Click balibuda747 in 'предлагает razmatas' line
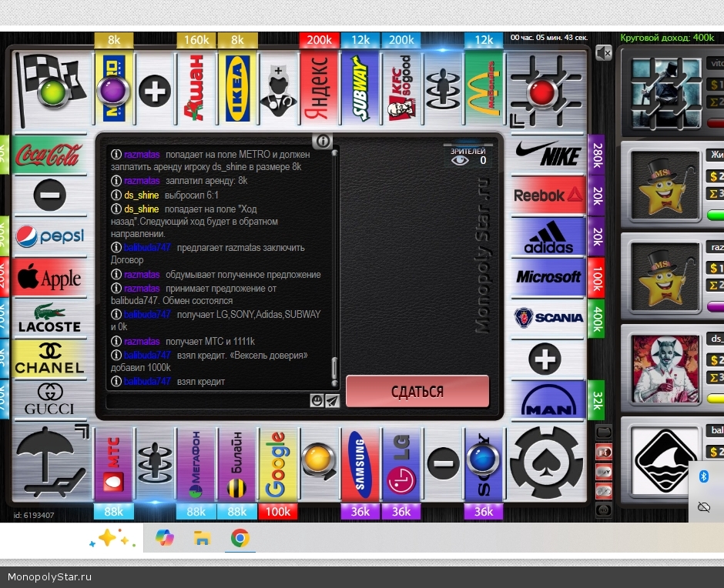 click(147, 247)
